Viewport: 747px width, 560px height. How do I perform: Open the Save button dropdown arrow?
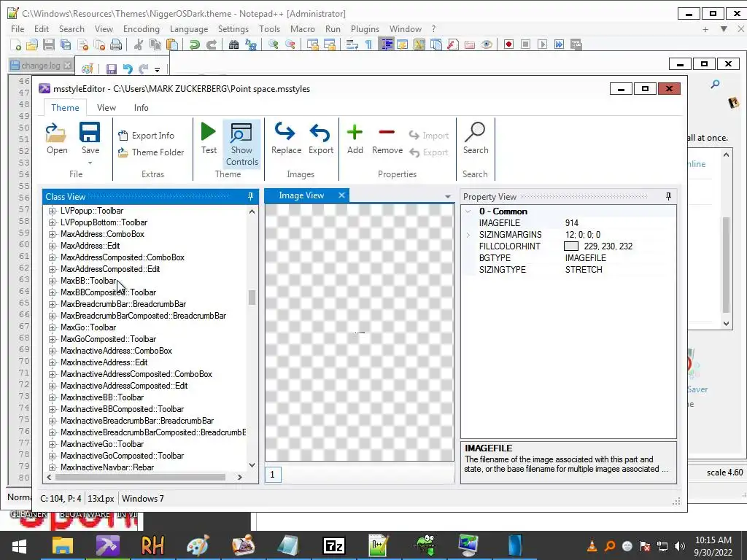pyautogui.click(x=90, y=163)
